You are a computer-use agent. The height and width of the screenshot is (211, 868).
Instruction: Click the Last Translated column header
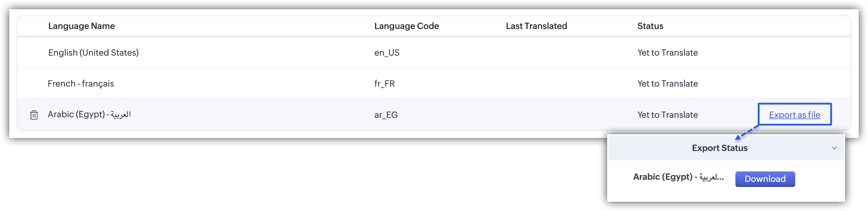click(x=536, y=26)
